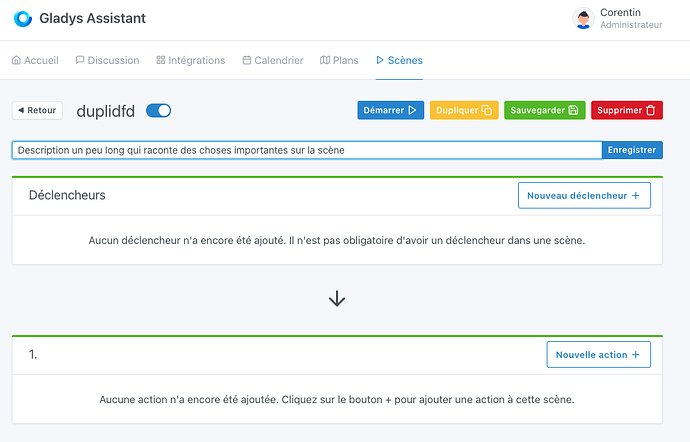Click the '1.' action group label
Image resolution: width=690 pixels, height=442 pixels.
click(x=33, y=354)
